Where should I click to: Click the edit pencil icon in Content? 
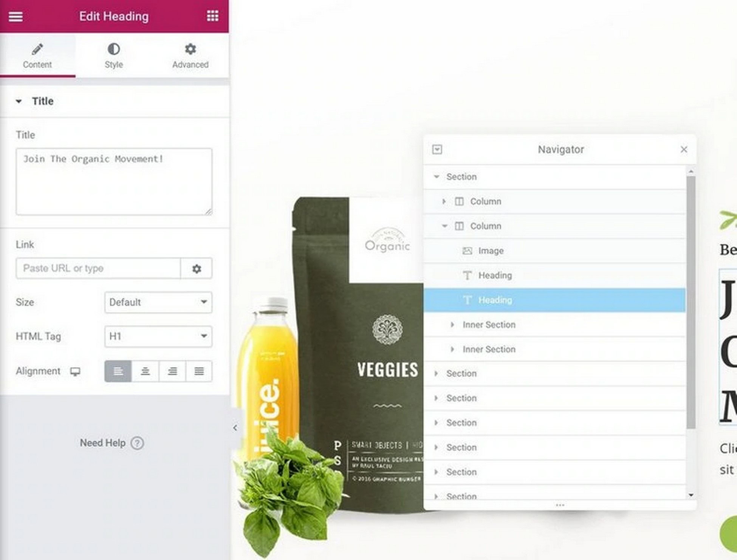coord(37,50)
